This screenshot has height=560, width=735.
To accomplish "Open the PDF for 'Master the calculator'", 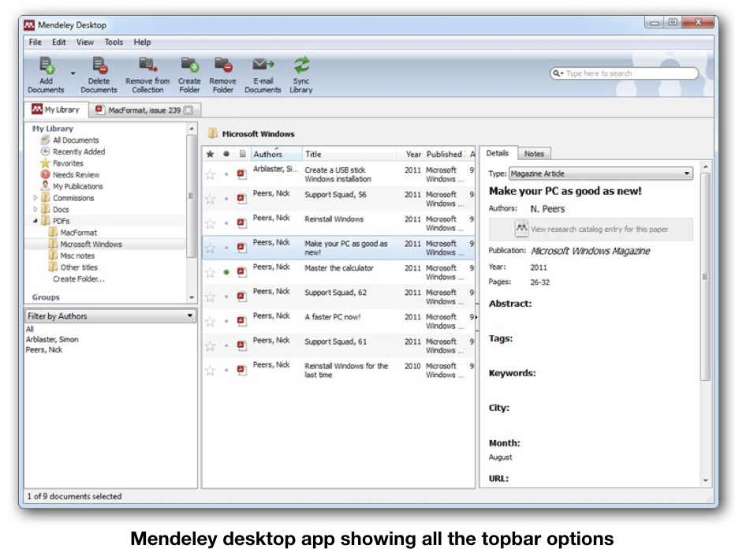I will (x=240, y=272).
